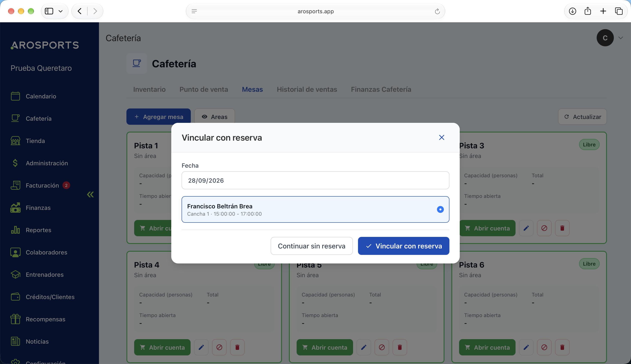Delete Pista 4 with trash icon
631x364 pixels.
click(x=237, y=347)
